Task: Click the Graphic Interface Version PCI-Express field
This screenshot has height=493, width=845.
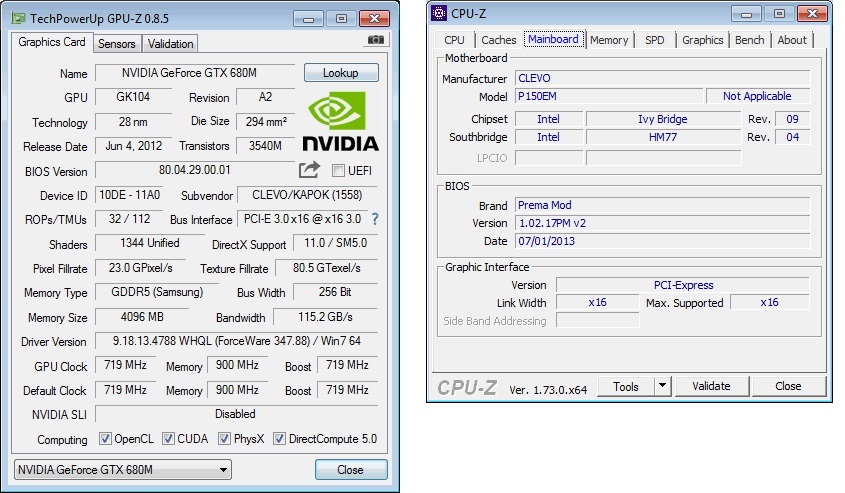Action: [x=683, y=285]
